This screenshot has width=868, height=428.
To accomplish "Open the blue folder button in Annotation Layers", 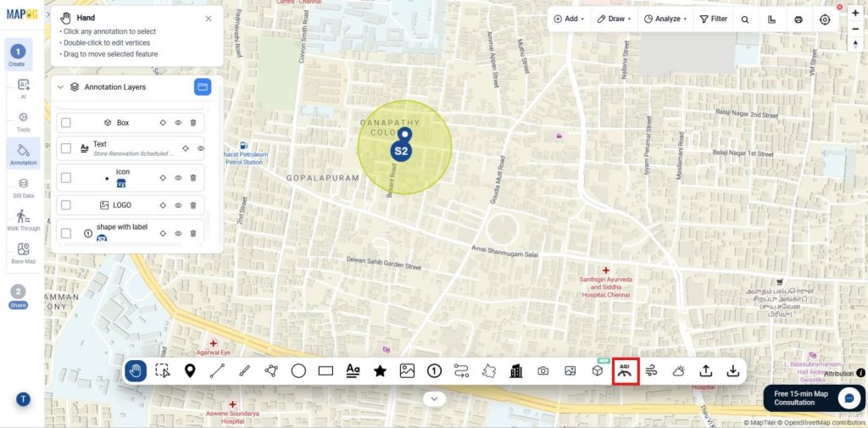I will coord(203,87).
